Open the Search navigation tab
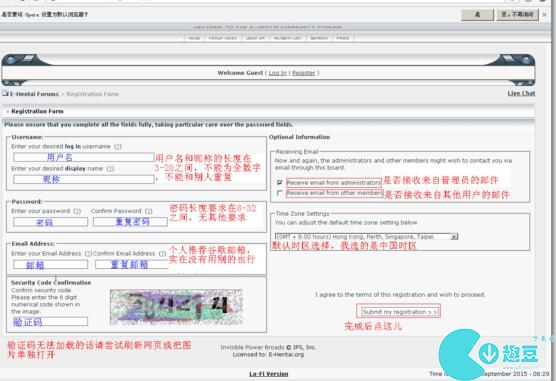This screenshot has width=556, height=381. point(319,38)
